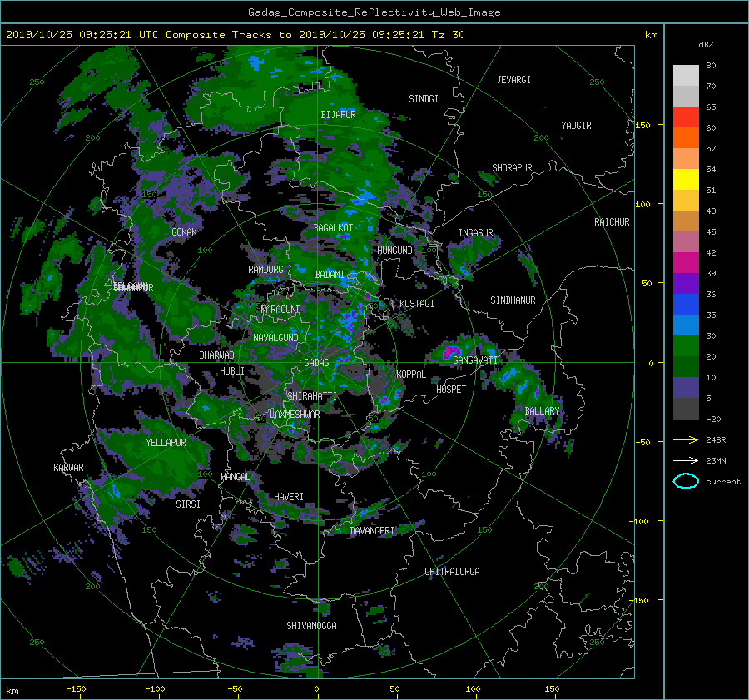The height and width of the screenshot is (700, 749).
Task: Click the 'DHARWAD' city label
Action: (x=216, y=355)
